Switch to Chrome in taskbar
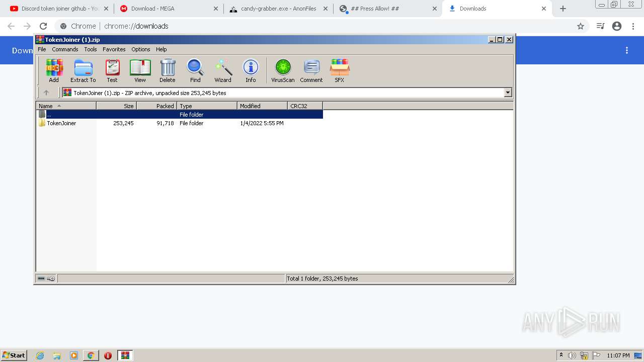 [x=91, y=355]
